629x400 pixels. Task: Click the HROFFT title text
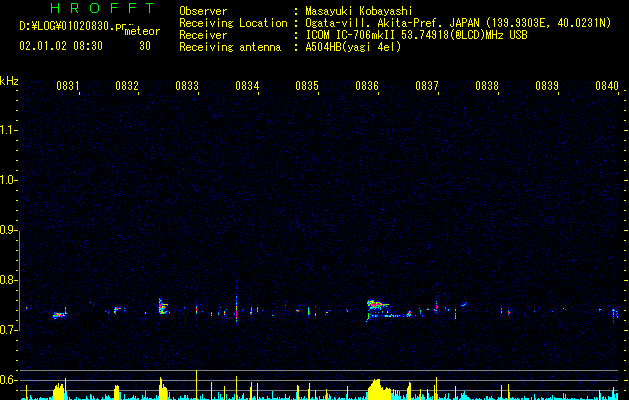(102, 8)
